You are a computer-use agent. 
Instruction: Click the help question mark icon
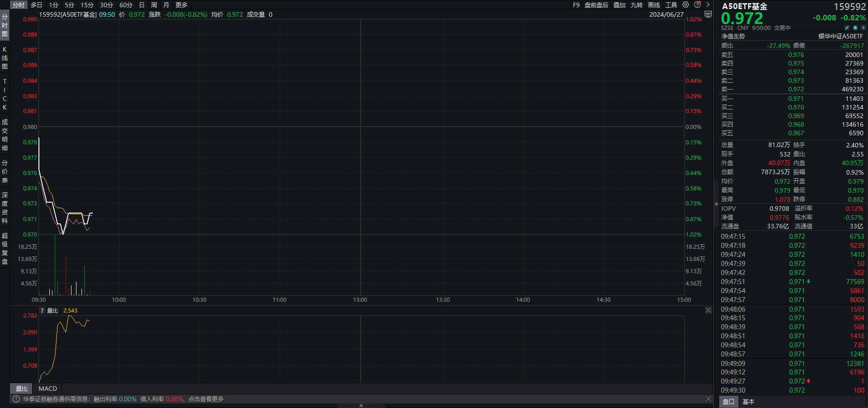[x=697, y=5]
